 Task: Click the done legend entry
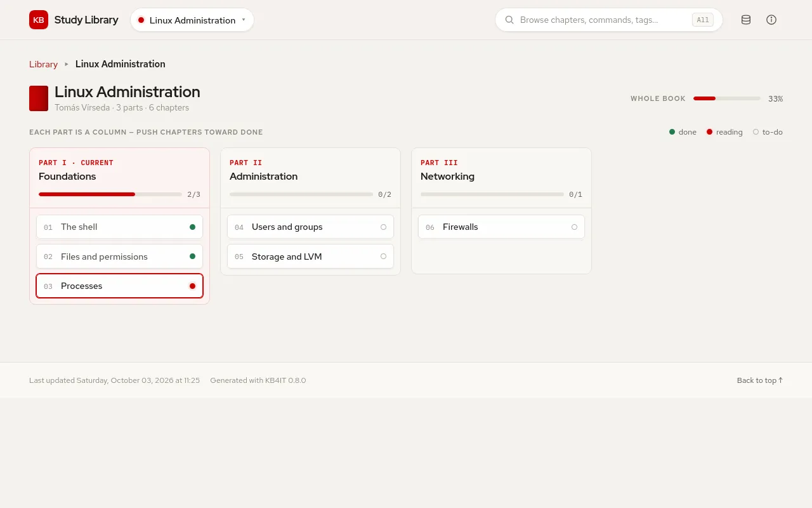[x=683, y=132]
